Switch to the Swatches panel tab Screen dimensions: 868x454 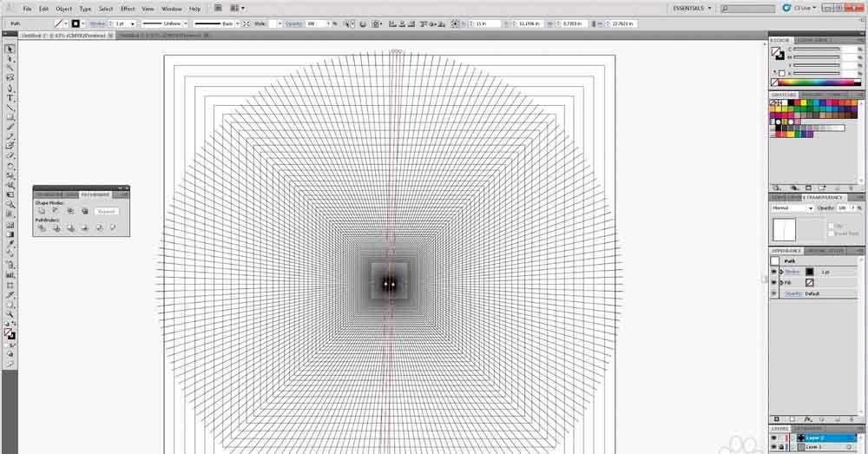click(x=783, y=95)
